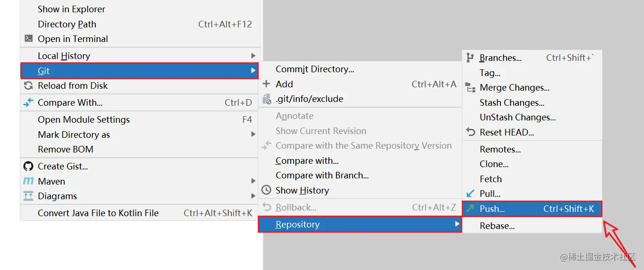Expand the Mark Directory as submenu arrow
644x270 pixels.
pos(254,135)
